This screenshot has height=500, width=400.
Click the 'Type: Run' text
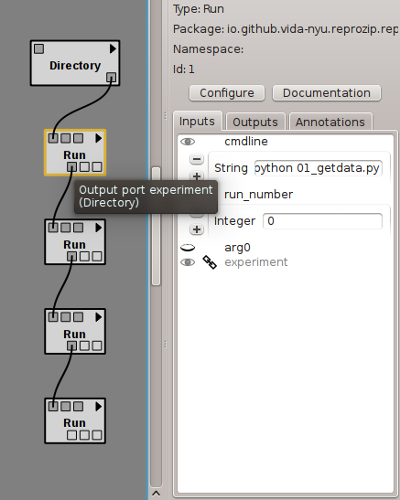coord(198,9)
